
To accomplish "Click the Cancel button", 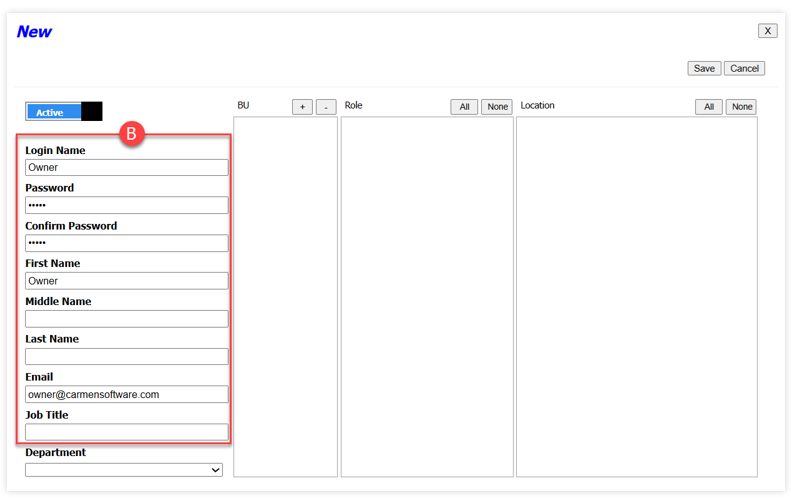I will click(x=744, y=68).
